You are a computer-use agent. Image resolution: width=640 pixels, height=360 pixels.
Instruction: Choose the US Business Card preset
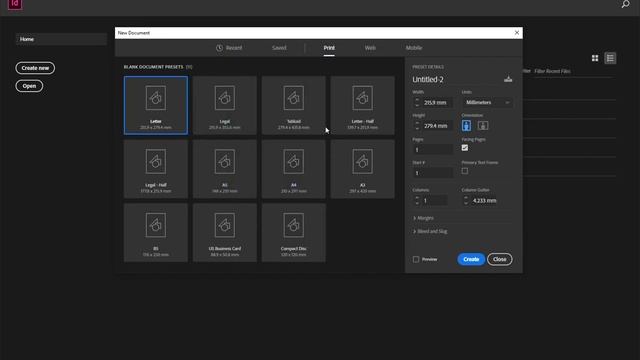tap(224, 233)
